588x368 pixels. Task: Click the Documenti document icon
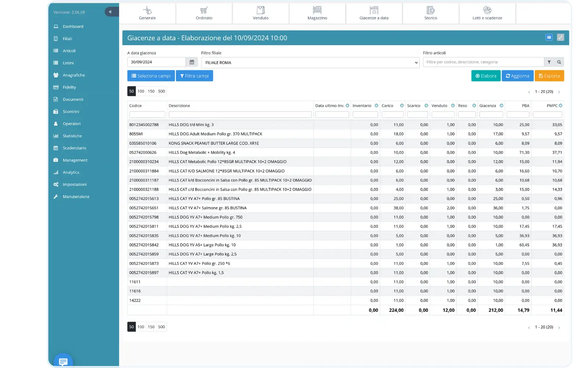tap(56, 99)
